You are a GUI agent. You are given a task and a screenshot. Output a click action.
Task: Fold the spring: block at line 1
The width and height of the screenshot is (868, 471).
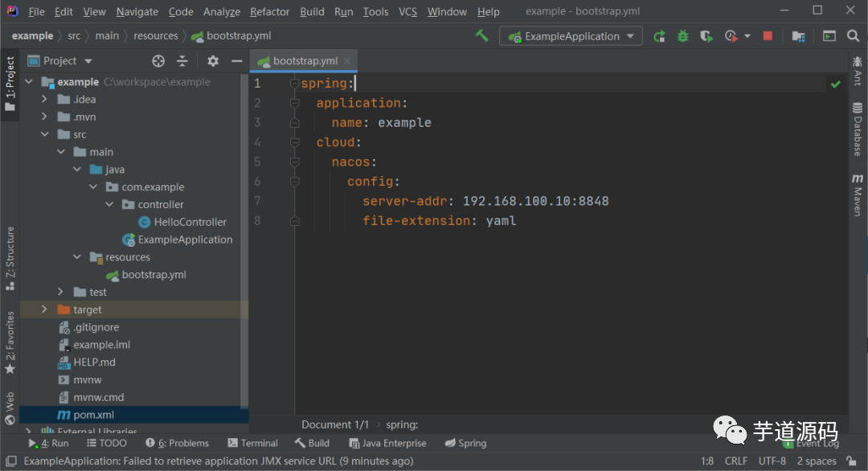[294, 84]
